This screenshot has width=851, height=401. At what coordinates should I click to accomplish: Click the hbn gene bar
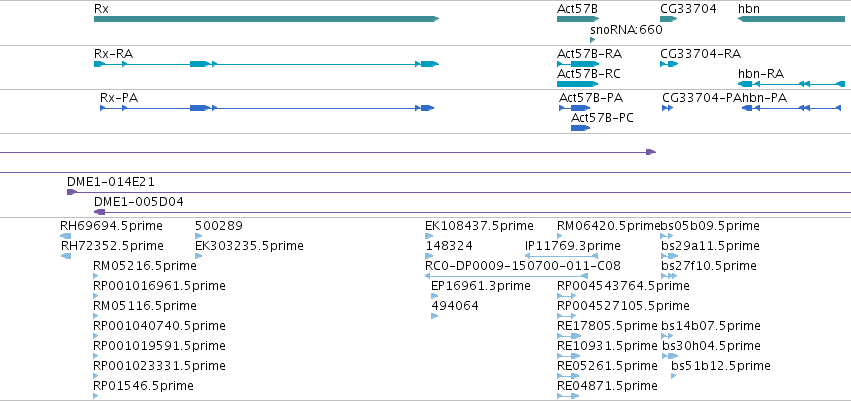click(793, 19)
